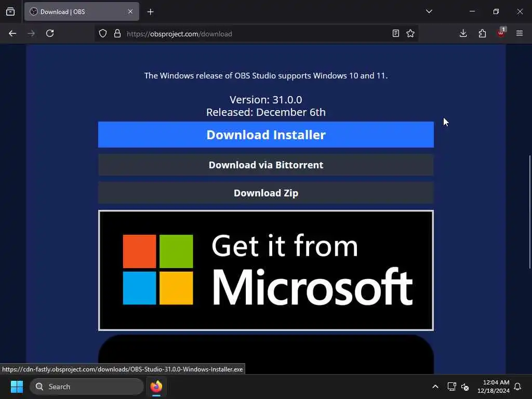The image size is (532, 399).
Task: Open the extensions puzzle icon
Action: [482, 33]
